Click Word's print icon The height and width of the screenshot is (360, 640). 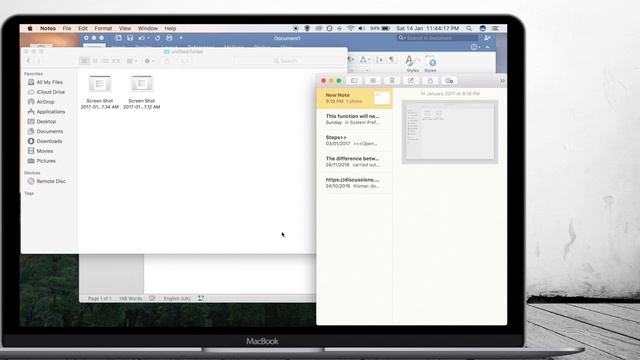coord(169,38)
